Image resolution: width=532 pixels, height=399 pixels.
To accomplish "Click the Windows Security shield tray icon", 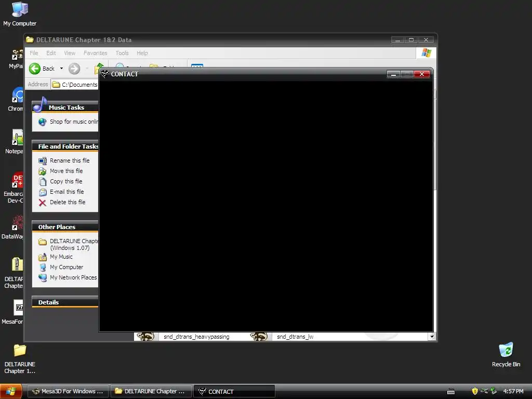I will pyautogui.click(x=475, y=391).
